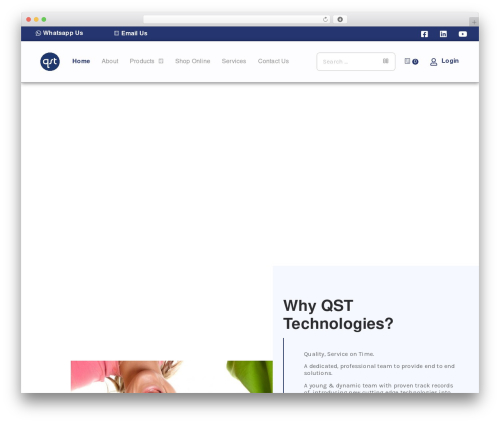Open the Shop Online menu item
Viewport: 500px width, 423px height.
click(x=193, y=61)
